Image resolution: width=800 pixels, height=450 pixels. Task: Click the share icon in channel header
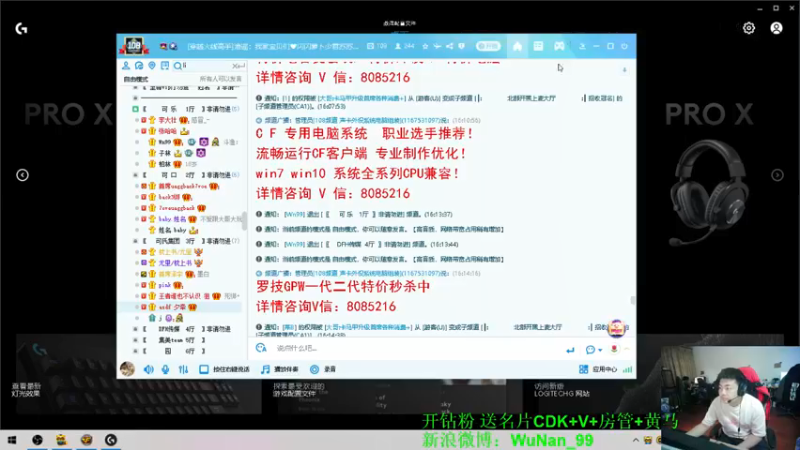click(449, 46)
